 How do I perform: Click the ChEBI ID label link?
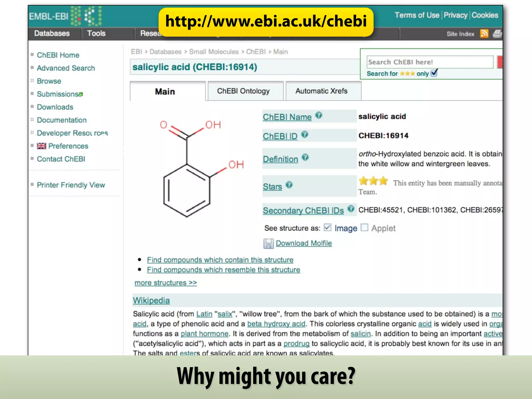280,136
